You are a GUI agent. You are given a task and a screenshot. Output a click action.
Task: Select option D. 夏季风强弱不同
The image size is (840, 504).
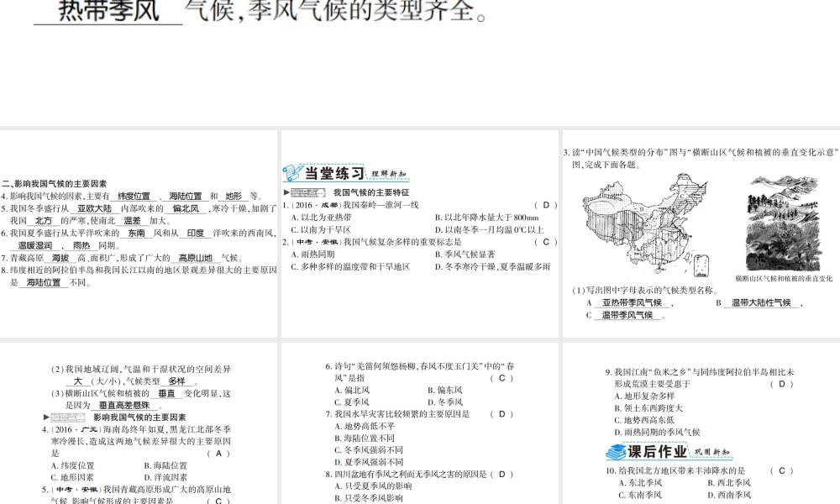point(369,462)
